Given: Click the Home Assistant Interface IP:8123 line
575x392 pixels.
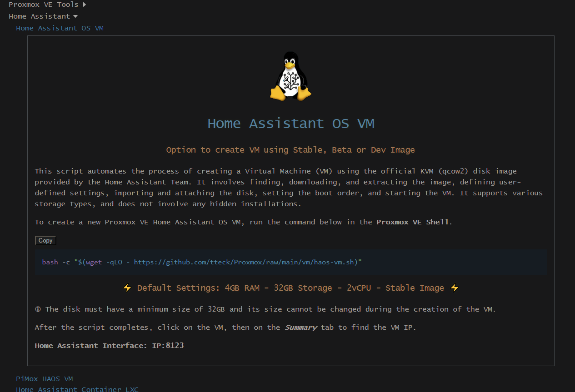Looking at the screenshot, I should point(109,346).
